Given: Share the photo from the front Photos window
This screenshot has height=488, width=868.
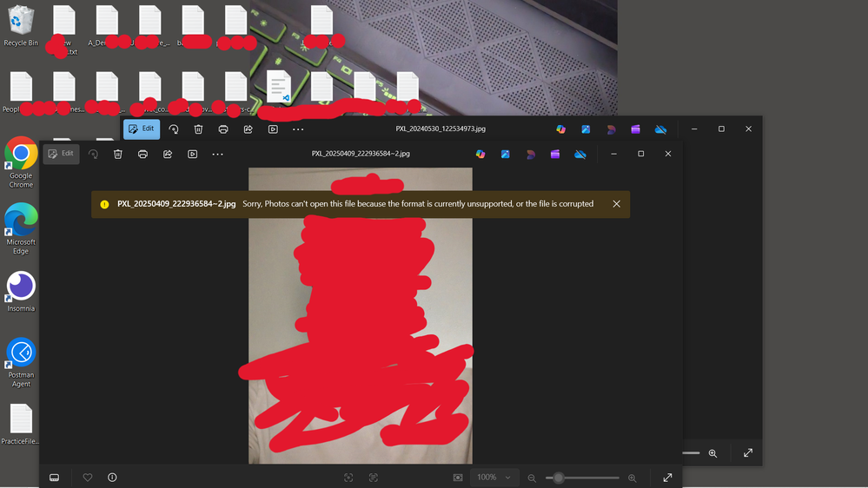Looking at the screenshot, I should pos(168,154).
